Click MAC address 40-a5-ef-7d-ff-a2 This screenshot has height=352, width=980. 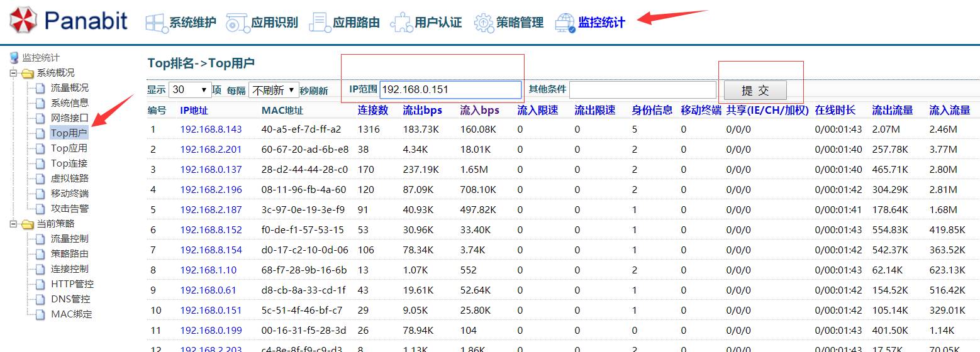coord(301,129)
